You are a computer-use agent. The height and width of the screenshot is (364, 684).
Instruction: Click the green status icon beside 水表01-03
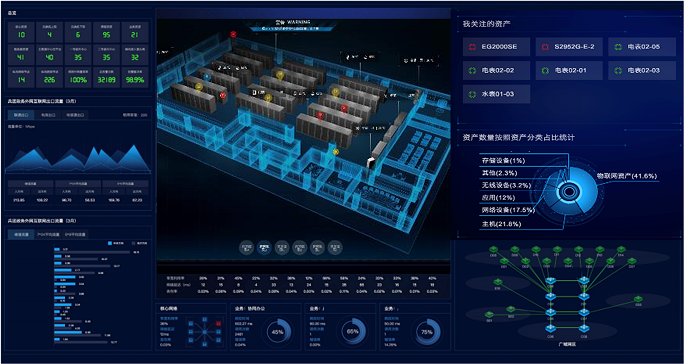(472, 94)
